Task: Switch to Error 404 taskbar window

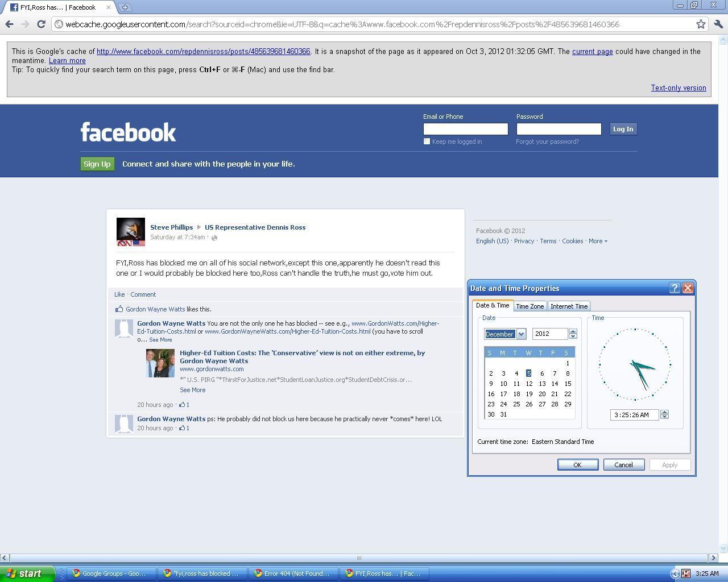Action: [292, 573]
